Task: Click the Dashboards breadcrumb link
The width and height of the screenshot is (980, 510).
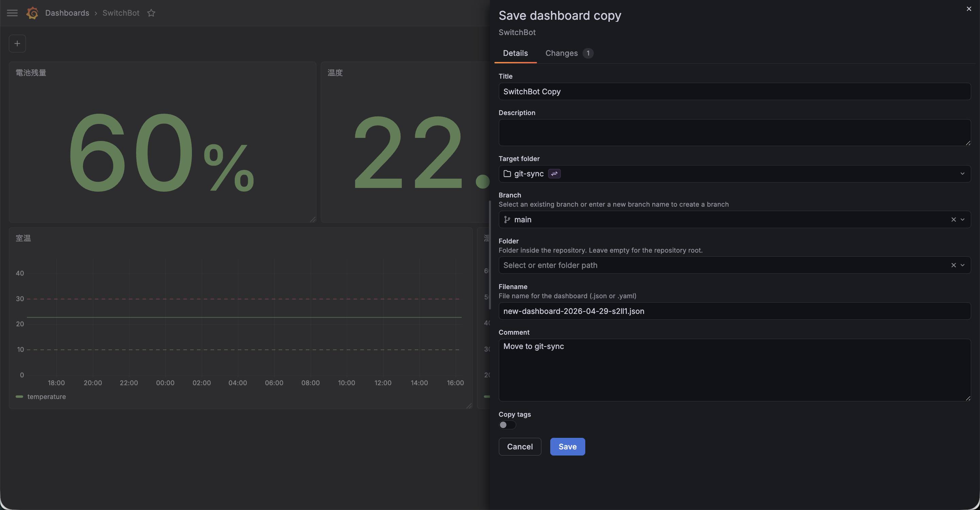Action: click(67, 13)
